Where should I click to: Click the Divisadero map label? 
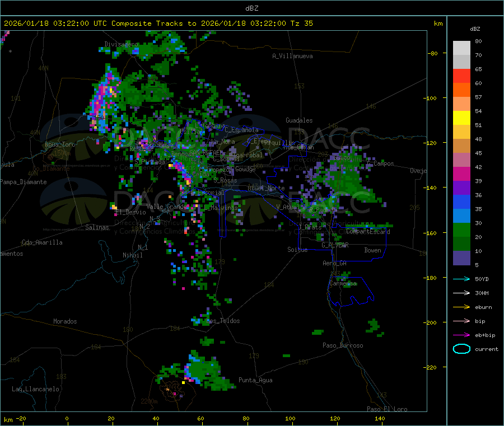121,44
